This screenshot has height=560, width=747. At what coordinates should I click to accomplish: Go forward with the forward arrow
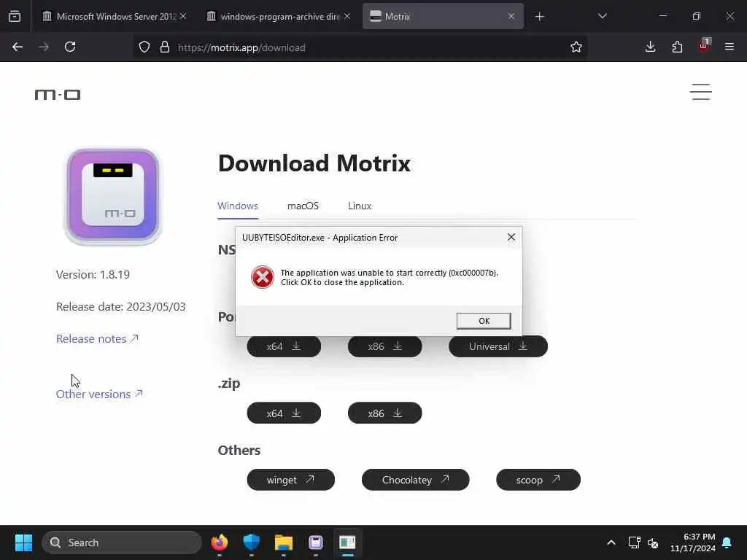coord(44,47)
